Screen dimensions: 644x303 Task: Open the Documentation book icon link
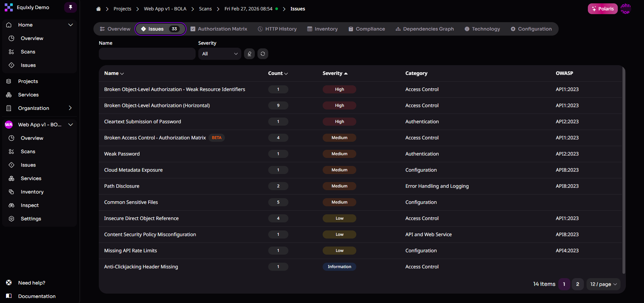[9, 296]
